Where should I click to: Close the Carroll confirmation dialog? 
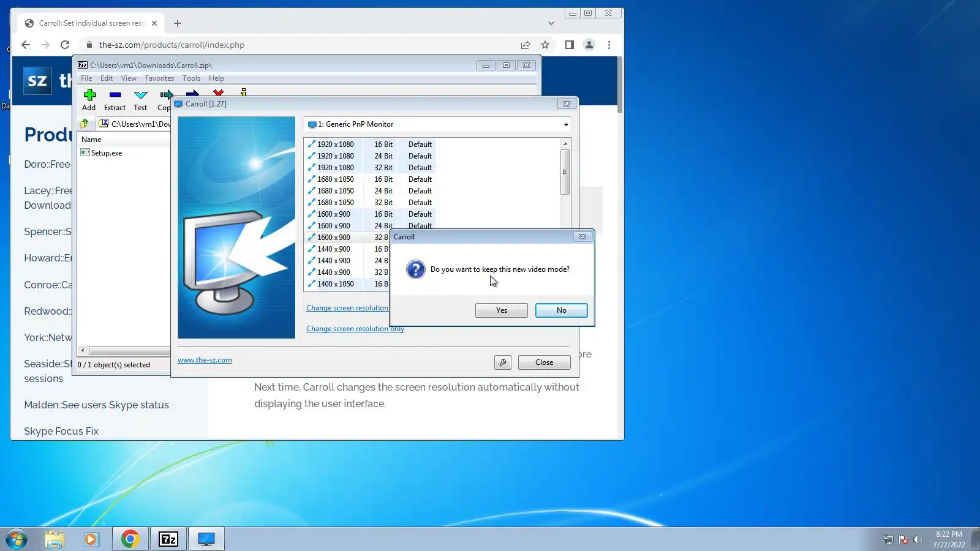coord(582,237)
